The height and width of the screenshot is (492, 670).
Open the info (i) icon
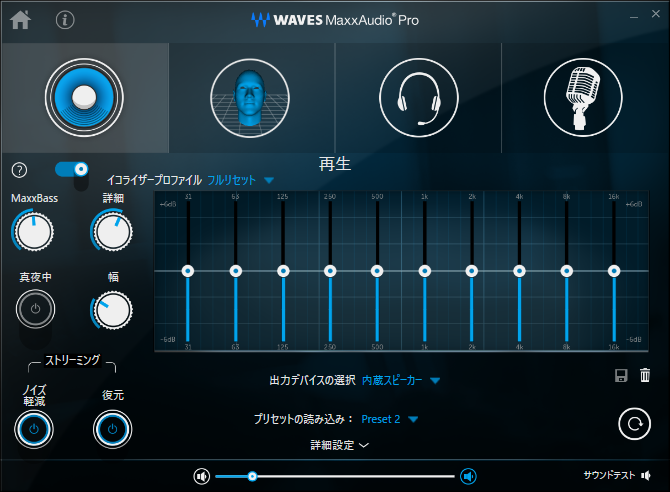pyautogui.click(x=65, y=20)
